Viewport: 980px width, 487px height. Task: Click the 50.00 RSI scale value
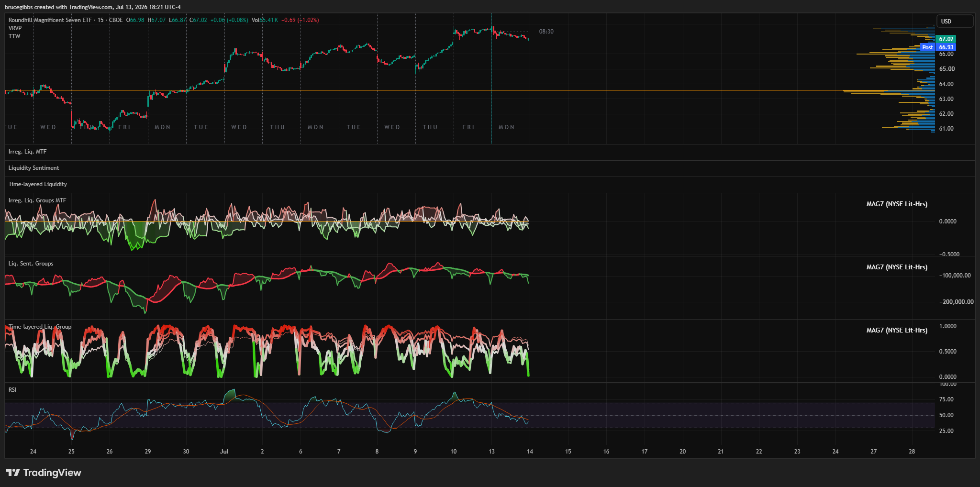(x=947, y=415)
